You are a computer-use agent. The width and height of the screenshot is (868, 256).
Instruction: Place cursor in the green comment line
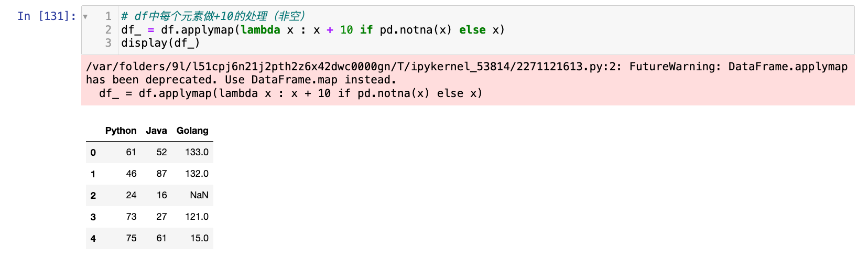[213, 16]
